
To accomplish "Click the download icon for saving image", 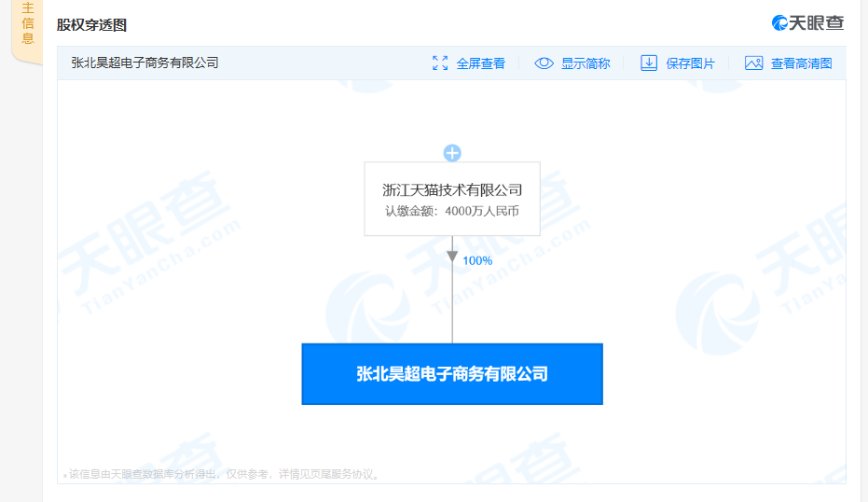I will pos(649,63).
